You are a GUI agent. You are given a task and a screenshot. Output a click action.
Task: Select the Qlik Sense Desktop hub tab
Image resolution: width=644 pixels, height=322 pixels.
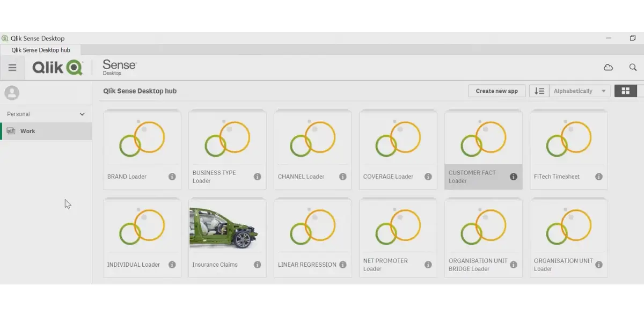[x=41, y=50]
